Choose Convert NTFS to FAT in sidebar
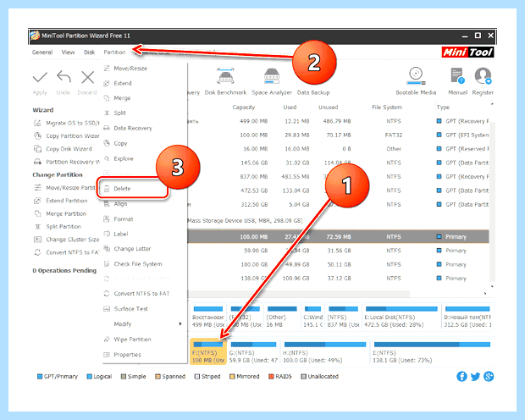 pos(66,252)
